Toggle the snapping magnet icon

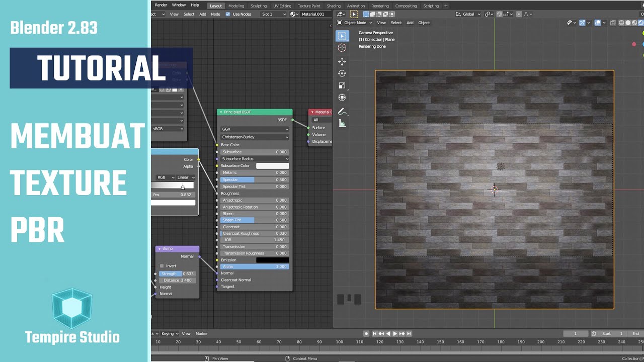click(500, 14)
